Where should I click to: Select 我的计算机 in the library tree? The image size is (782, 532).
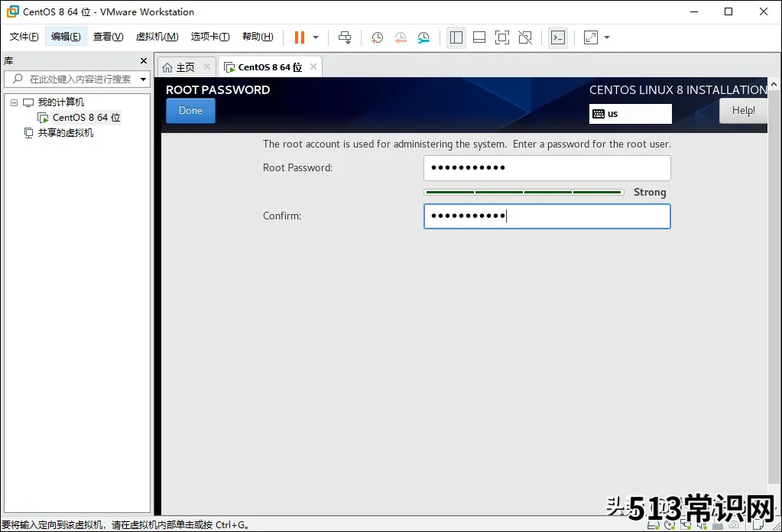pyautogui.click(x=61, y=102)
